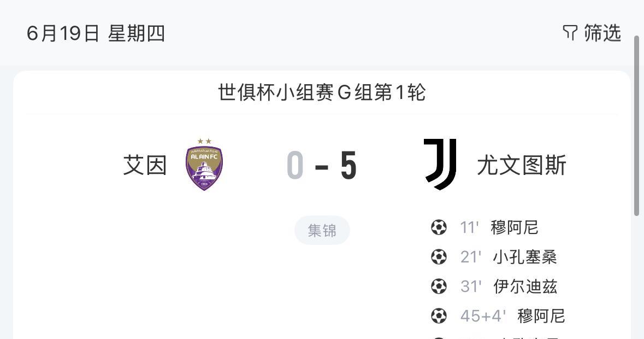Click the 世俱杯小组赛G组第1轮 match header
This screenshot has height=339, width=644.
[322, 92]
